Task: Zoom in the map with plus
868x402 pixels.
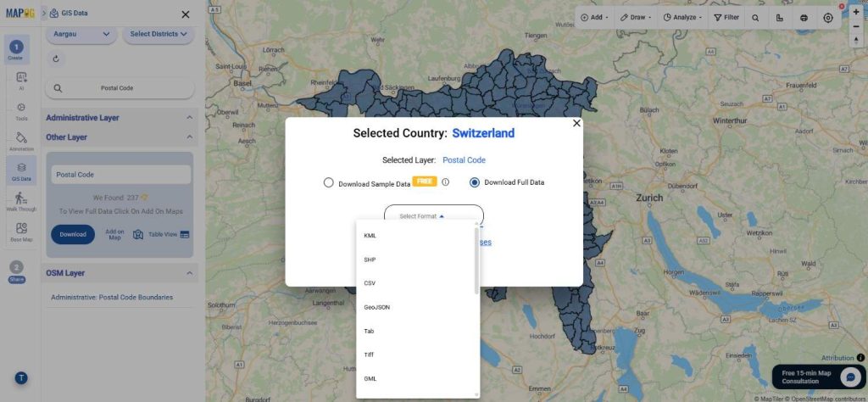Action: pyautogui.click(x=856, y=12)
